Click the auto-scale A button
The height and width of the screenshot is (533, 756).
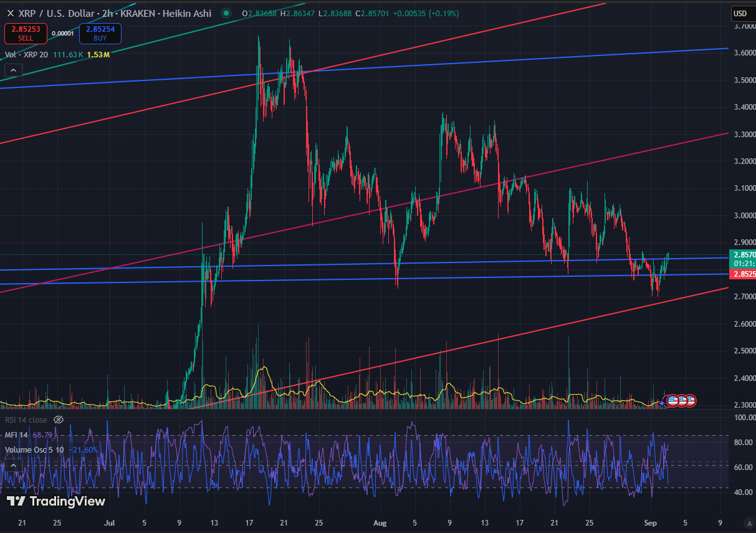pyautogui.click(x=749, y=522)
